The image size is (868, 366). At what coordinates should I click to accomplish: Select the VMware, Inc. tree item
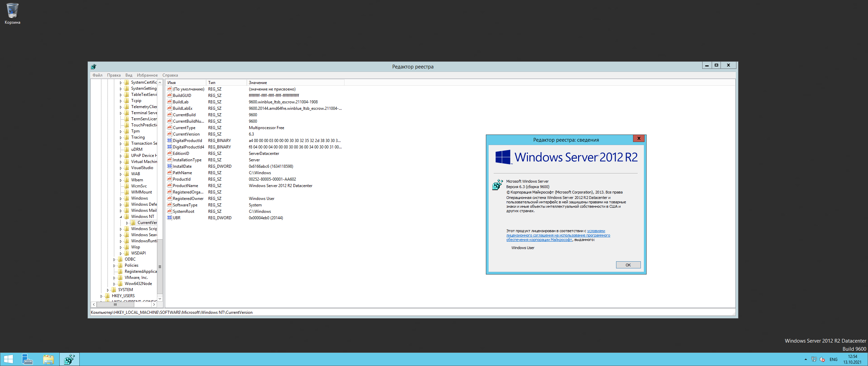[x=136, y=278]
